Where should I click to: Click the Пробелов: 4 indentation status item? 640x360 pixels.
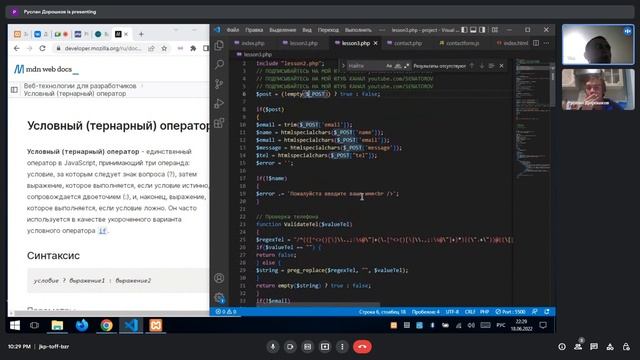(426, 312)
